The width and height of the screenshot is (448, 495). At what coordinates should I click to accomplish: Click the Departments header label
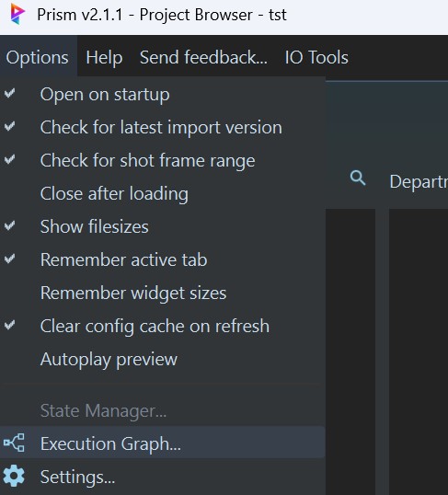(419, 181)
